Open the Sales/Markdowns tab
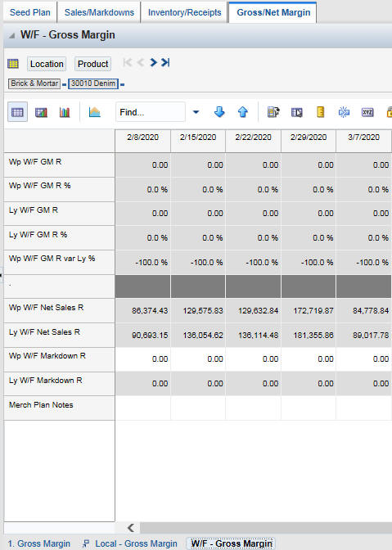392x550 pixels. point(99,12)
